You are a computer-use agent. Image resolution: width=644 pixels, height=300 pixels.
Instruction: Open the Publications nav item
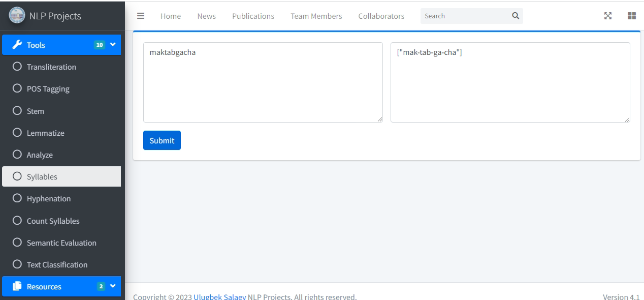(x=253, y=16)
